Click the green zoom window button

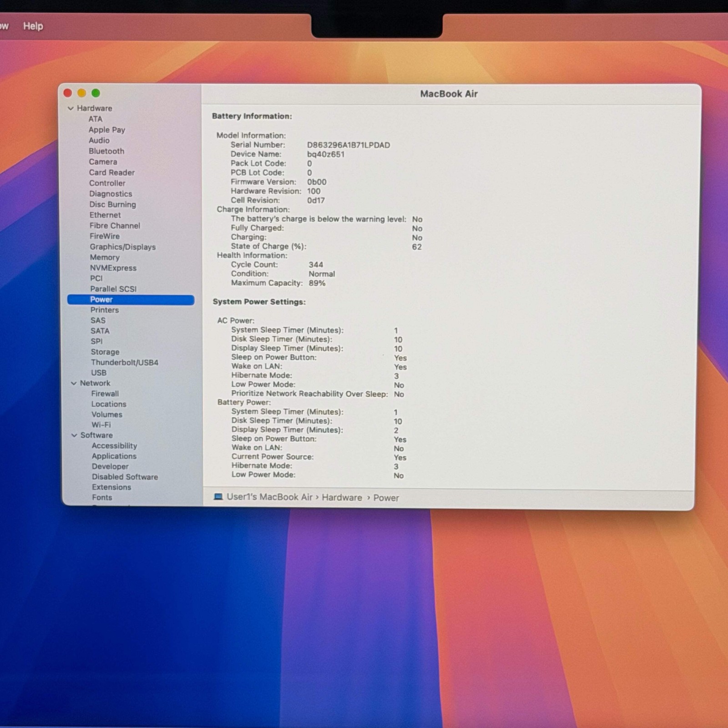coord(96,93)
